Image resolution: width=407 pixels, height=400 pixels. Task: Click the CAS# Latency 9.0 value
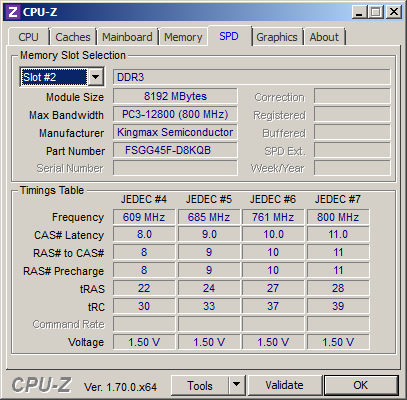(209, 234)
